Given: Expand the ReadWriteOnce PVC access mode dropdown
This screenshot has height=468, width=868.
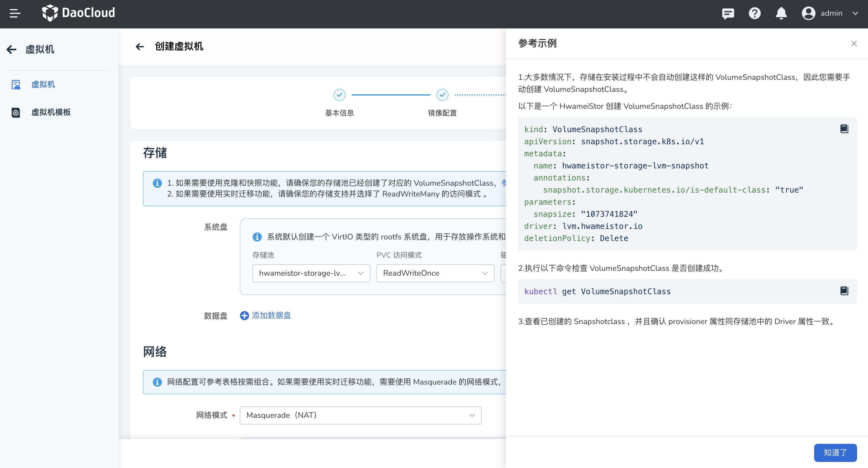Looking at the screenshot, I should 435,273.
